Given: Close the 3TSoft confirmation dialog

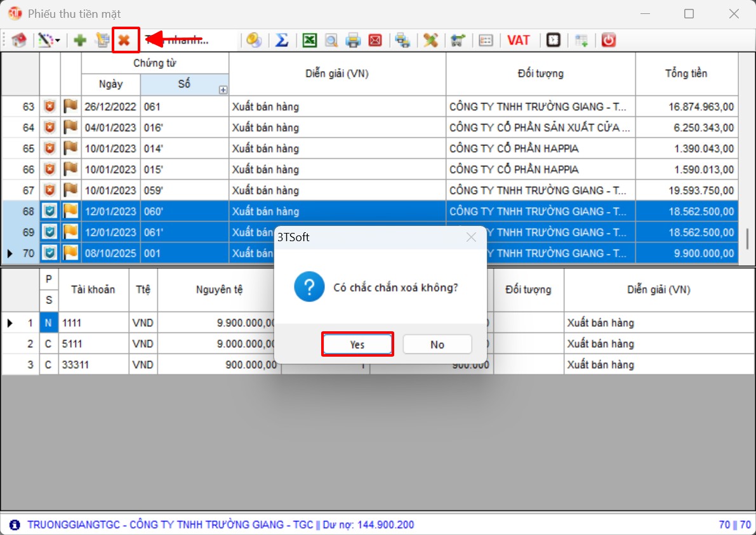Looking at the screenshot, I should click(x=471, y=238).
